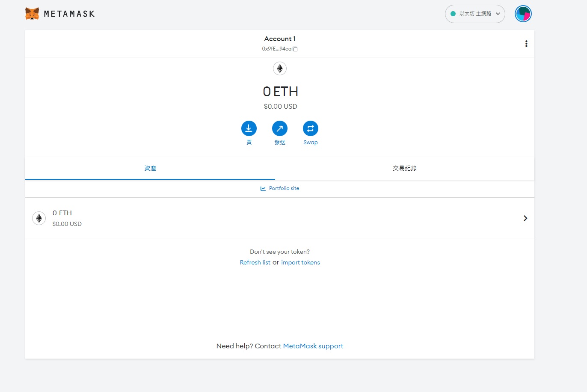This screenshot has height=392, width=587.
Task: Click the Swap button icon
Action: pyautogui.click(x=311, y=128)
